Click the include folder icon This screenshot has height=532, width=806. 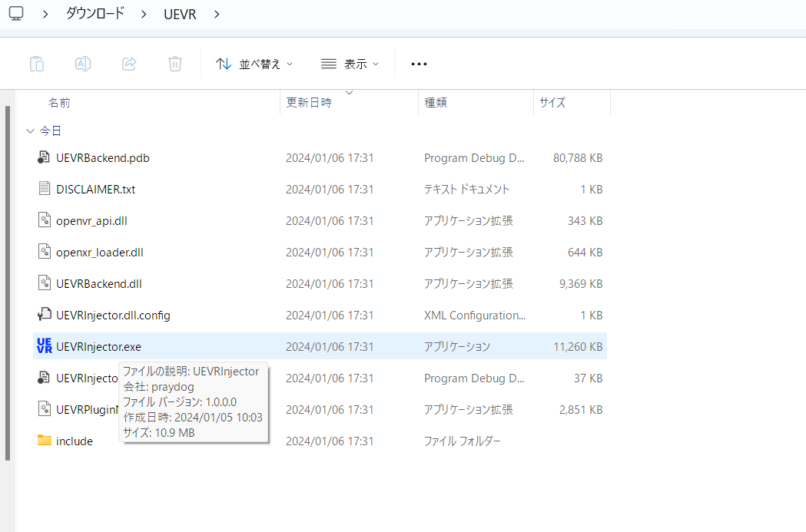45,440
